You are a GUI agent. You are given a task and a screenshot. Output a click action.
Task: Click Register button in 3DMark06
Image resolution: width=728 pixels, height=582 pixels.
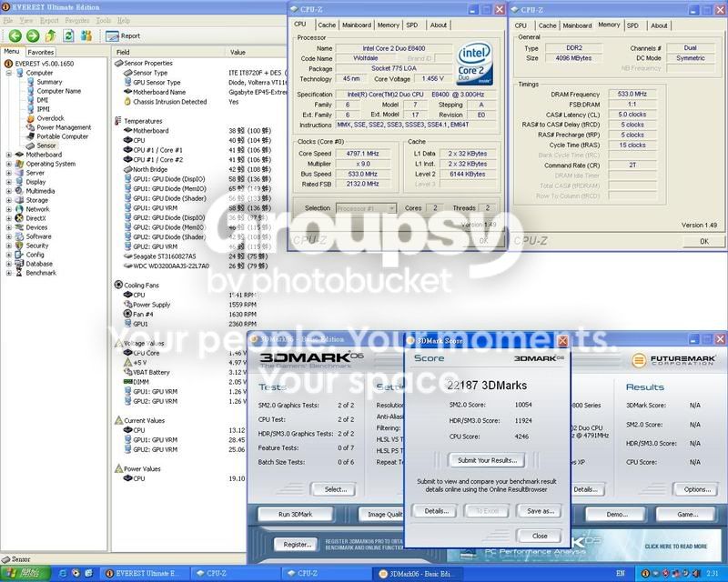(x=298, y=545)
